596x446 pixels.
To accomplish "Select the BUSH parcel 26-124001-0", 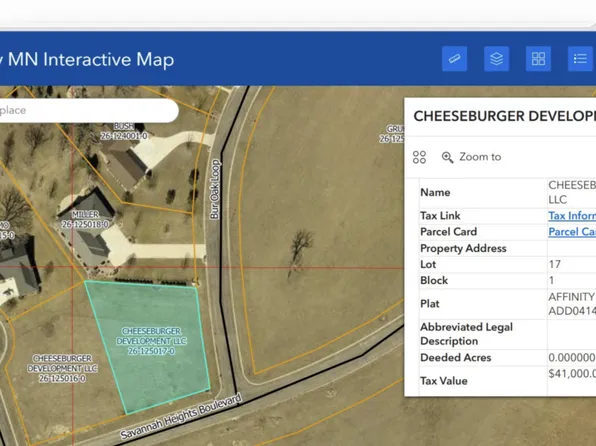I will click(124, 131).
